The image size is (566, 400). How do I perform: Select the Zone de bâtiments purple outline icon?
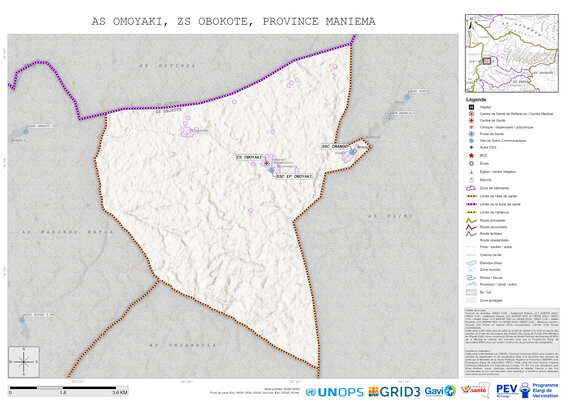[x=471, y=188]
